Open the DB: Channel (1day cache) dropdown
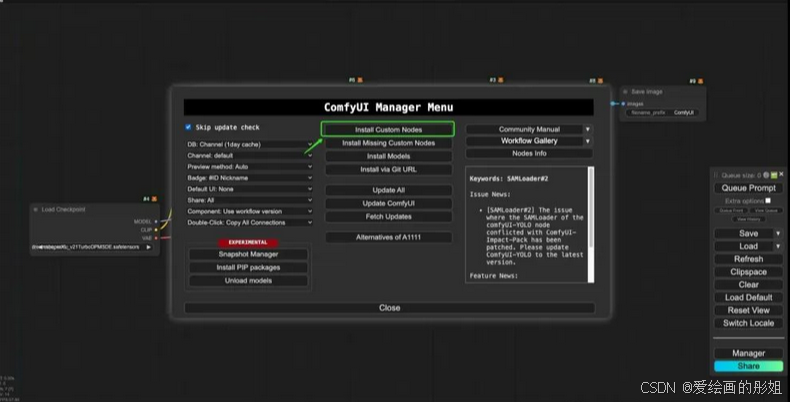The width and height of the screenshot is (790, 402). tap(249, 144)
